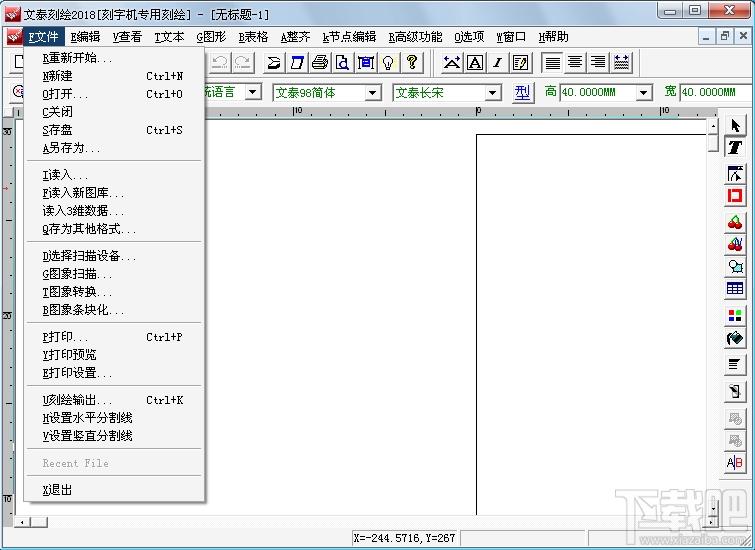755x550 pixels.
Task: Expand the 文泰长宋 font dropdown
Action: point(493,92)
